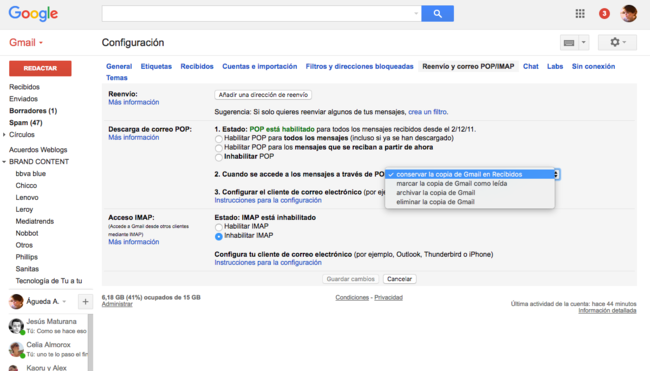Open the bbva blue label
This screenshot has width=650, height=371.
(x=31, y=174)
